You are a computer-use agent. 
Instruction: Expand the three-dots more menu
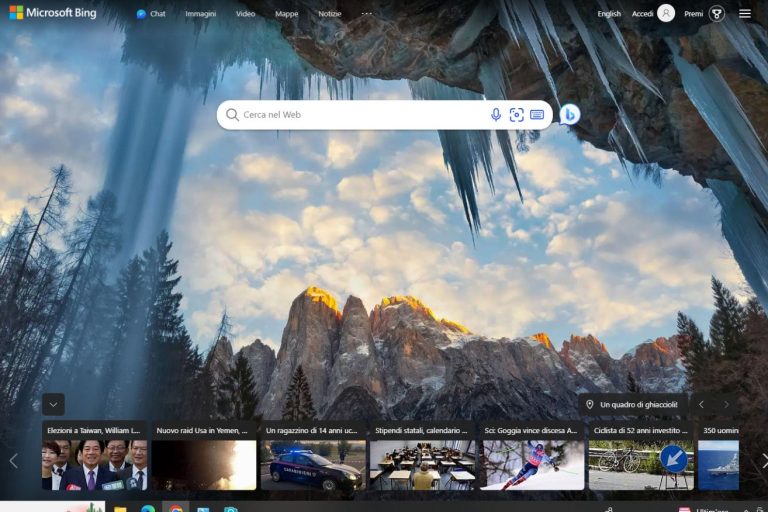click(x=366, y=14)
